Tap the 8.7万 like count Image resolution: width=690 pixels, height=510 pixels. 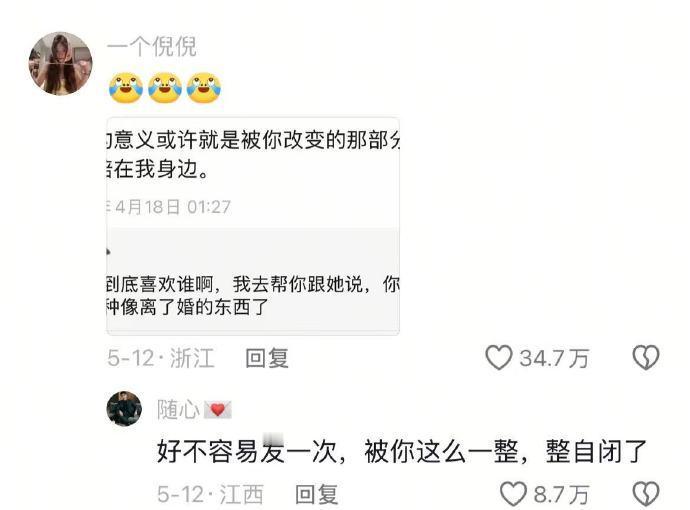561,495
